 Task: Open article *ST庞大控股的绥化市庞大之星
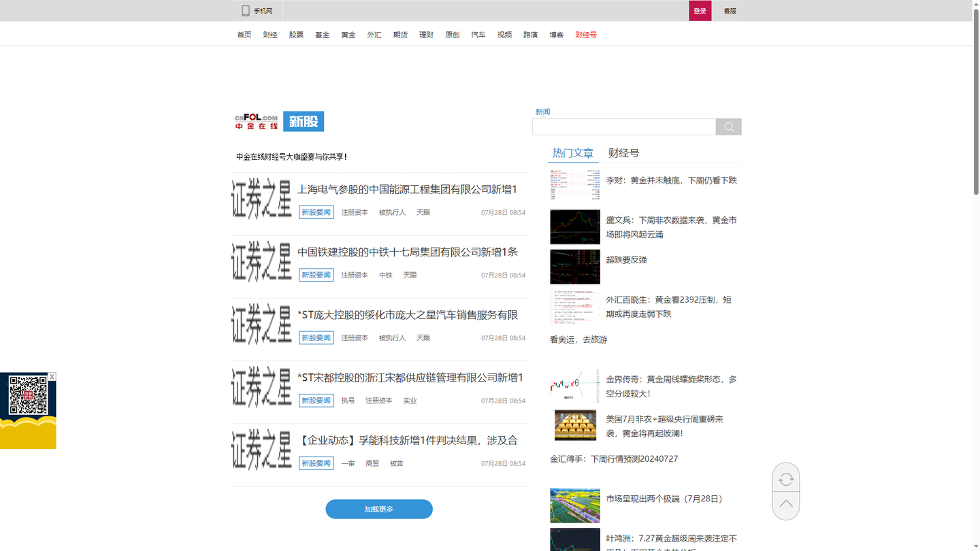point(408,315)
